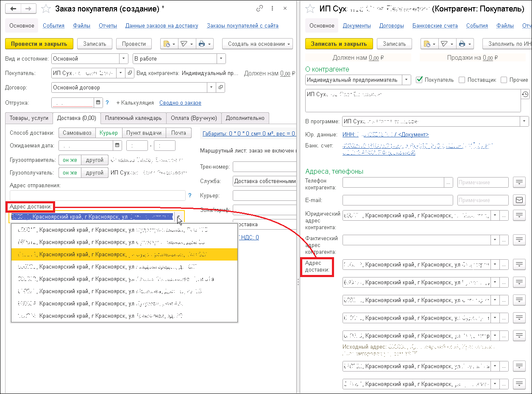The image size is (532, 394).
Task: Click Провести и закрыть button
Action: click(39, 44)
